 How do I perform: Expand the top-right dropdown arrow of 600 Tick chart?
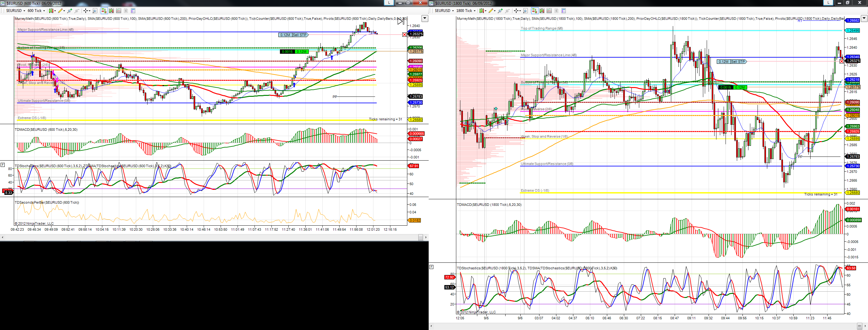pos(425,19)
